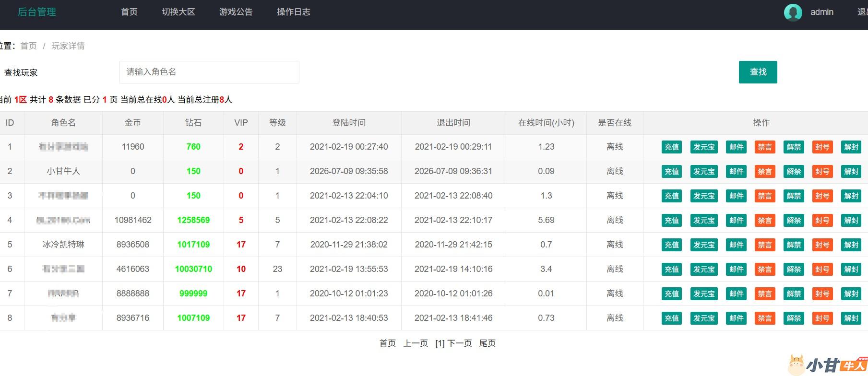Image resolution: width=868 pixels, height=376 pixels.
Task: Click the 角色名 column header
Action: click(x=63, y=123)
